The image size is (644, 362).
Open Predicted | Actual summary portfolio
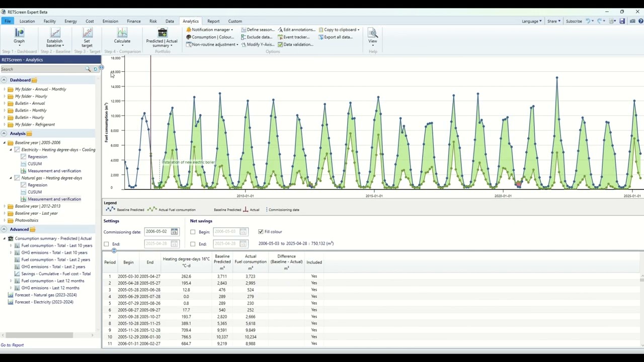tap(162, 38)
